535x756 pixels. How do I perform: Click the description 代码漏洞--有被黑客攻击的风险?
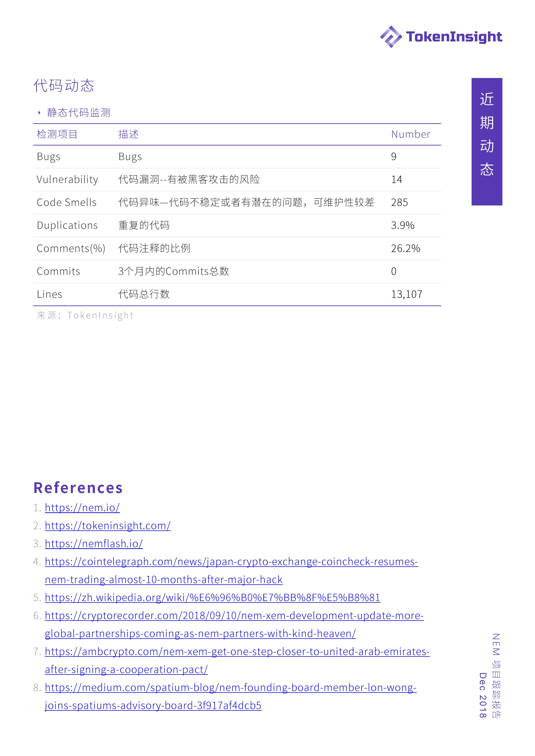click(189, 179)
